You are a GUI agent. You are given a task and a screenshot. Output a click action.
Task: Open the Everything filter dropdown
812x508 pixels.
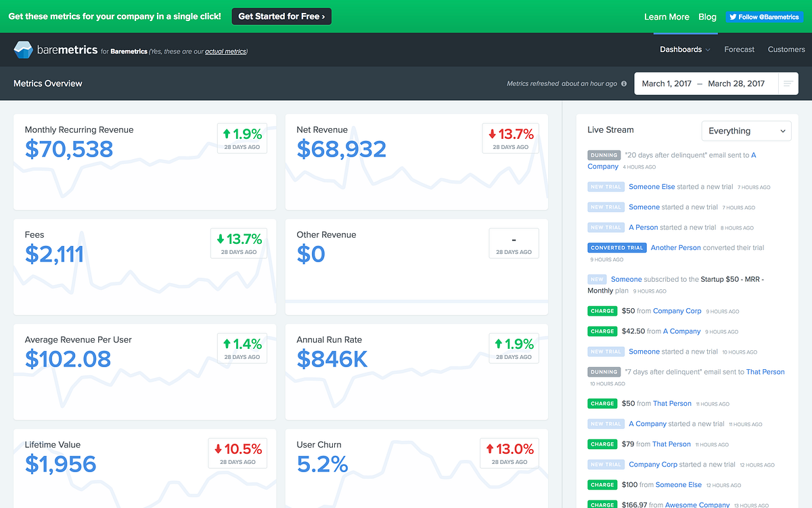click(746, 131)
